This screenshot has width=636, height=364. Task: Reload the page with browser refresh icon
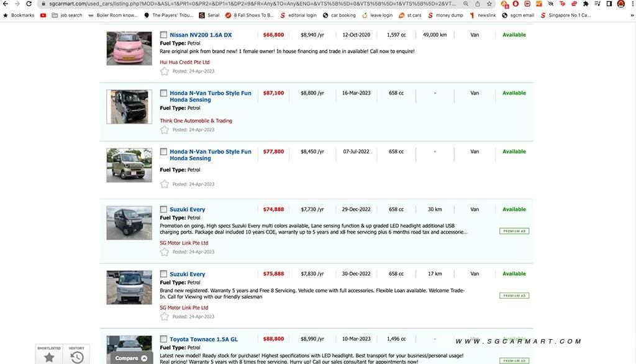[x=29, y=4]
